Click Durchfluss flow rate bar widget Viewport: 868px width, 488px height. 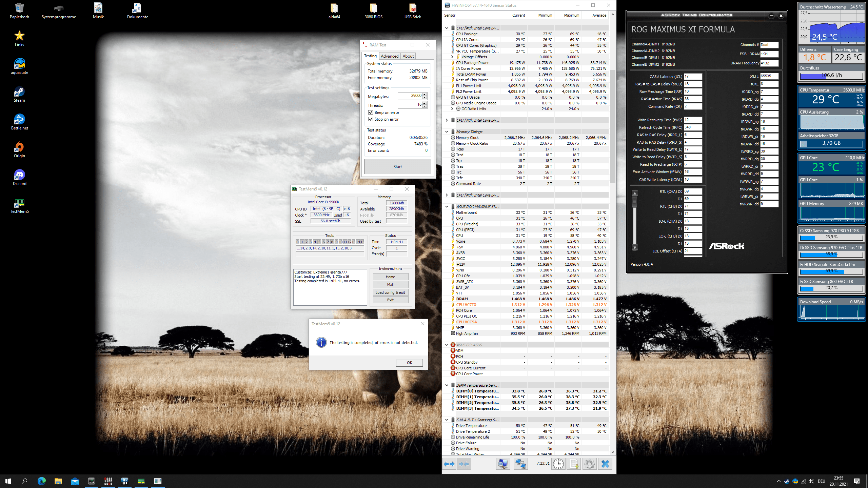831,76
